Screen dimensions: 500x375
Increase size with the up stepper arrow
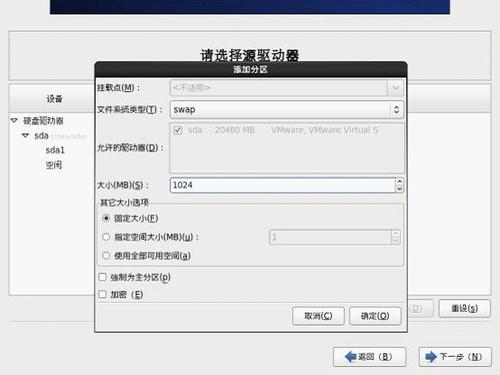(399, 181)
